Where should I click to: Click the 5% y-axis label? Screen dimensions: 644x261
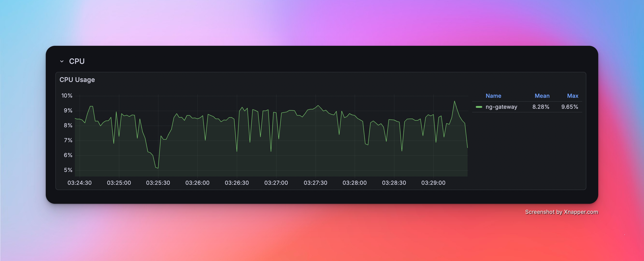click(68, 170)
